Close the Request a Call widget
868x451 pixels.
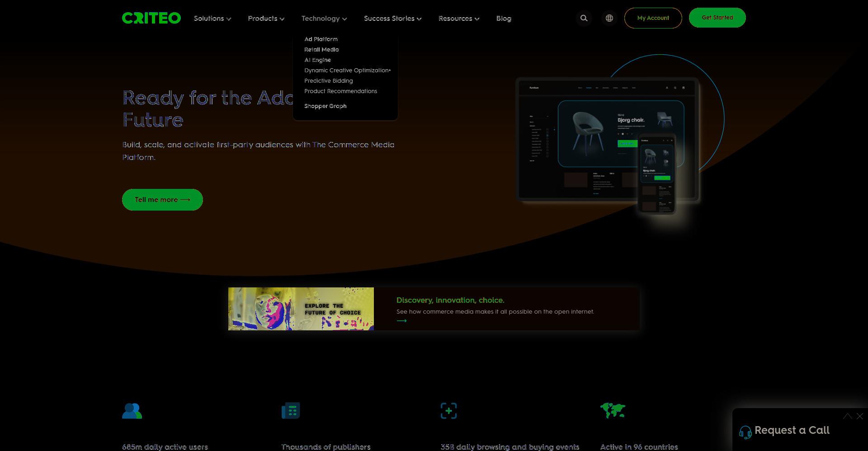coord(860,416)
